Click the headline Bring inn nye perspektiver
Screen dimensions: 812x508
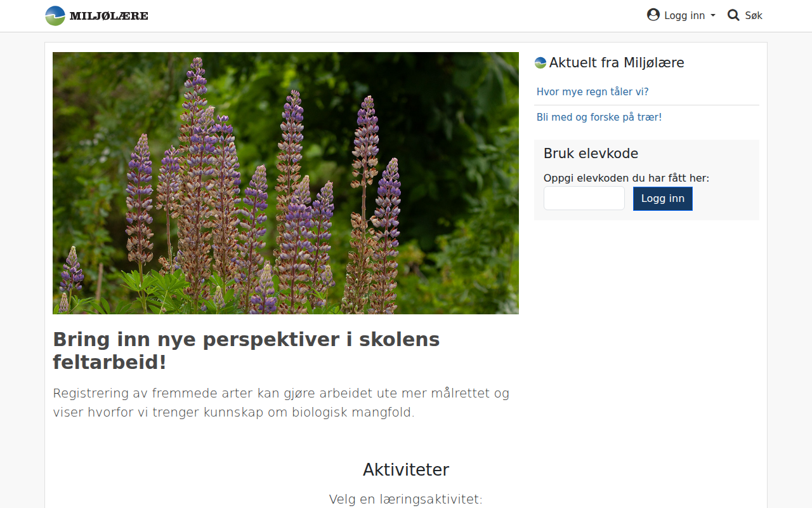[246, 351]
